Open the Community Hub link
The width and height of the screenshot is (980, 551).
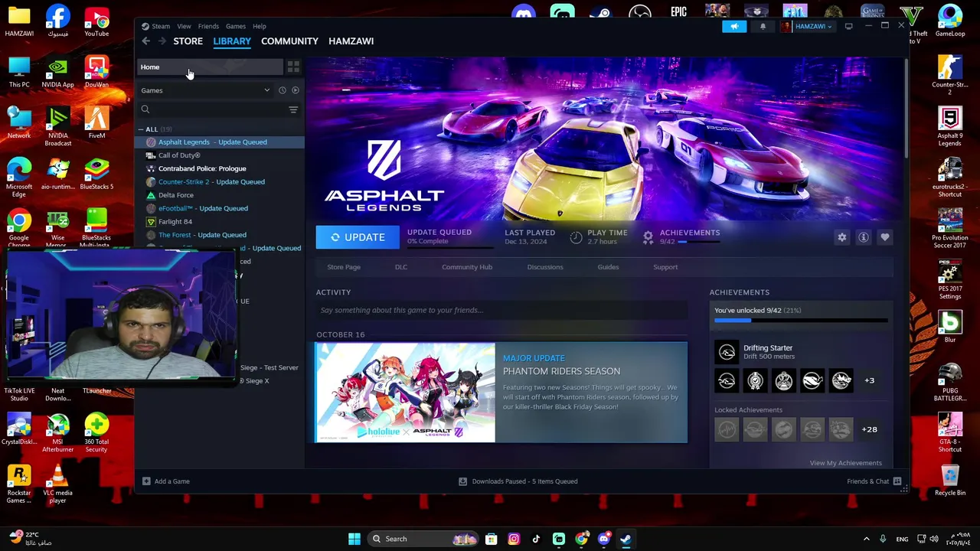tap(467, 267)
